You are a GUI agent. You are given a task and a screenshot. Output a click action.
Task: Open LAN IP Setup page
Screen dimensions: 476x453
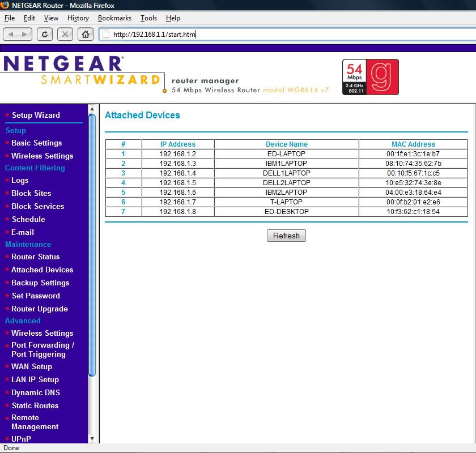click(35, 379)
